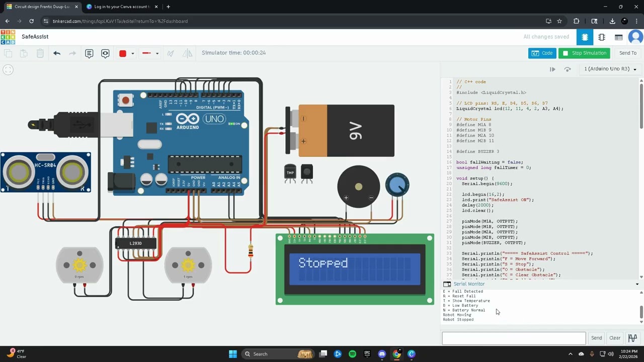Select the resistor component
Viewport: 644px width, 362px height.
pyautogui.click(x=251, y=251)
